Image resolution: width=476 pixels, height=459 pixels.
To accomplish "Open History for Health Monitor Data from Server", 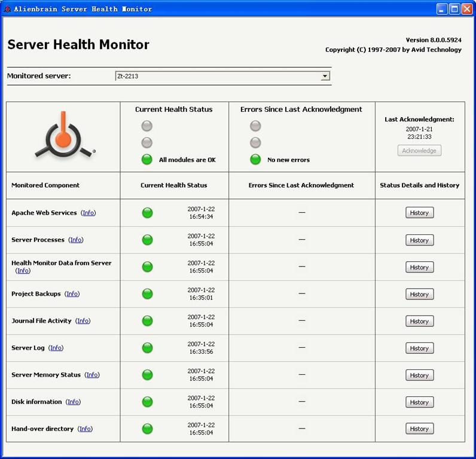I will tap(420, 267).
